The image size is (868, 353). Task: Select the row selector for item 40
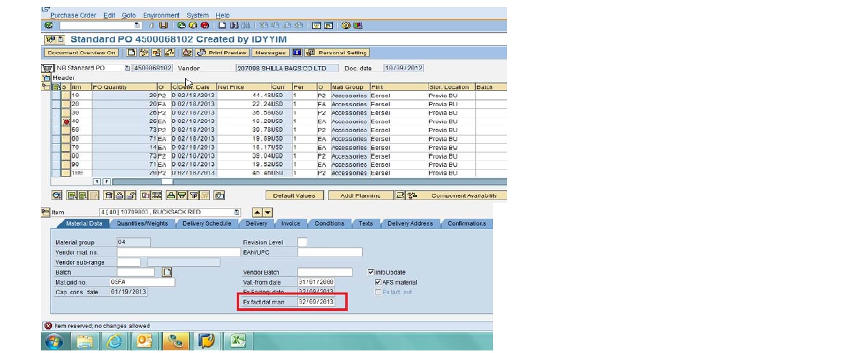click(65, 122)
